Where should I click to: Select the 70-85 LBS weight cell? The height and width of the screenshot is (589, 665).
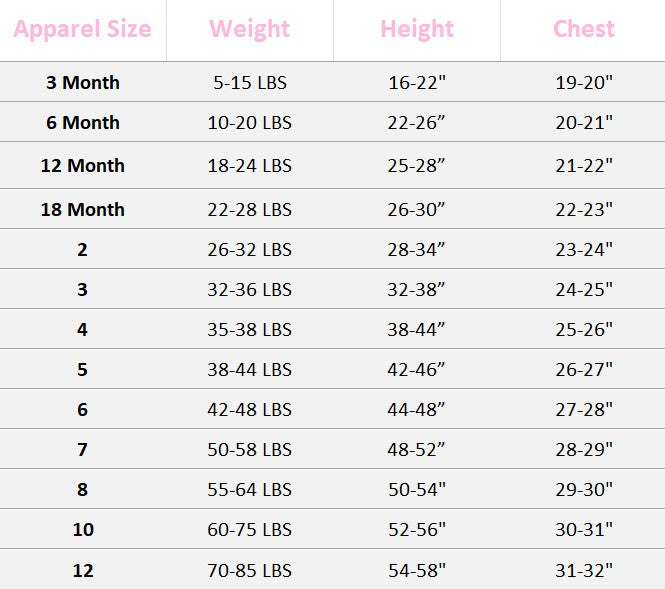(x=250, y=570)
